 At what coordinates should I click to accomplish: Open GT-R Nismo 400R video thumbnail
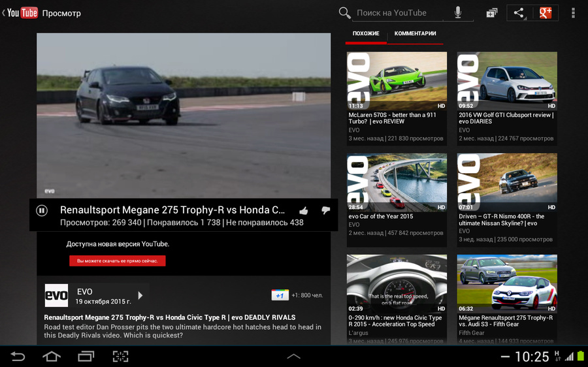[507, 182]
